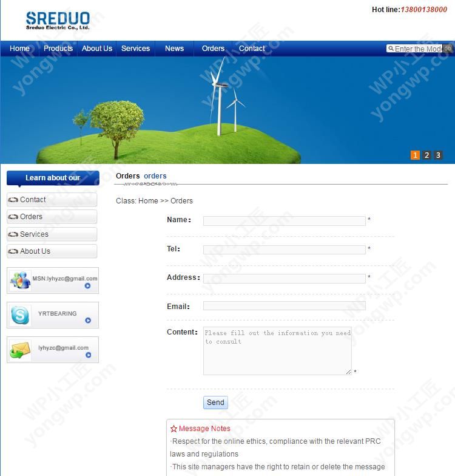
Task: Switch to banner slide 2
Action: click(x=426, y=155)
